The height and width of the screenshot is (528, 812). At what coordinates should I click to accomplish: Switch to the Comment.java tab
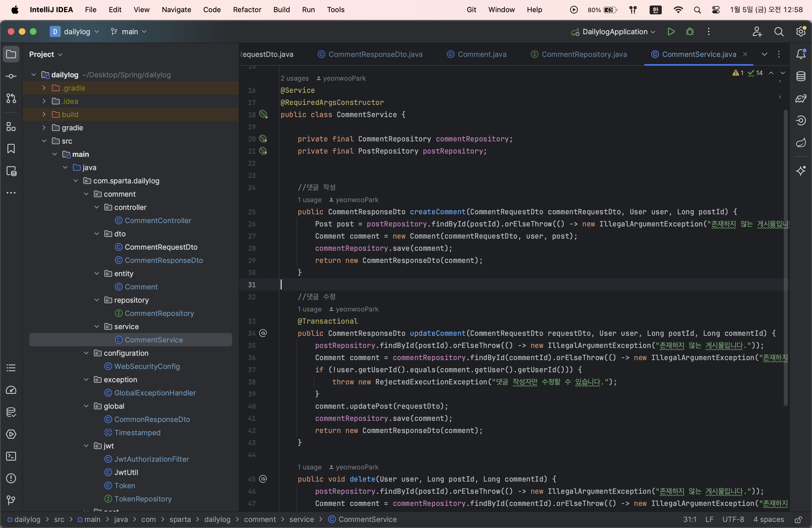481,54
